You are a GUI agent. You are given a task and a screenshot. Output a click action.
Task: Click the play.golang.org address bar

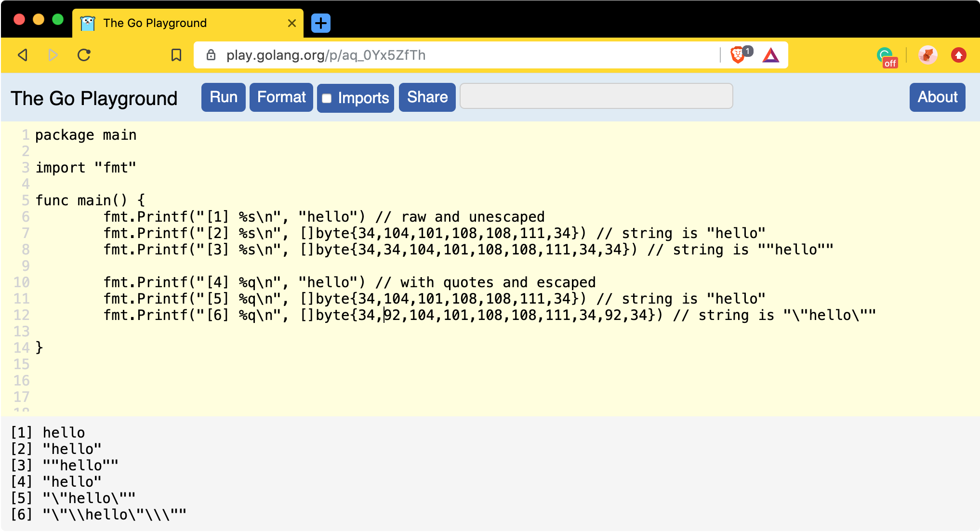(434, 55)
